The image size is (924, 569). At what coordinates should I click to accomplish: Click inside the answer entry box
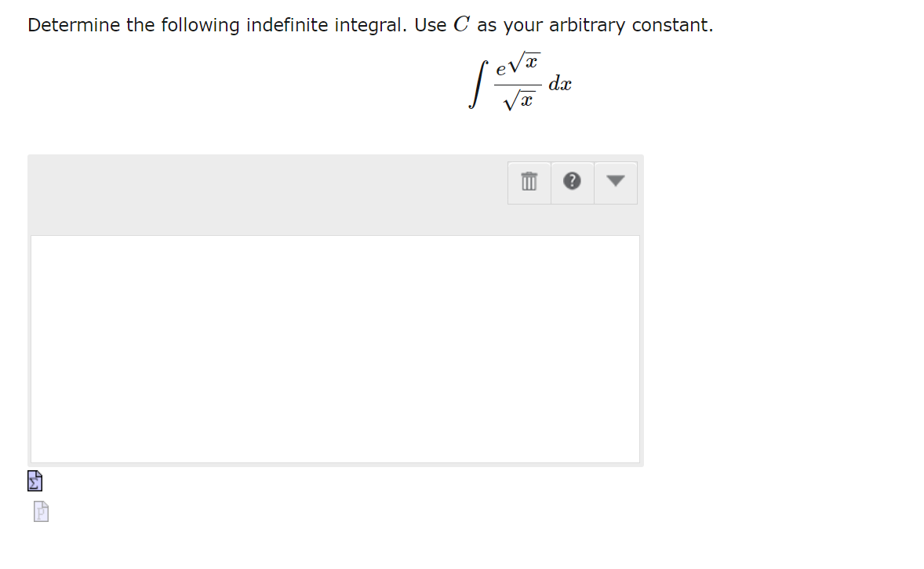tap(336, 349)
